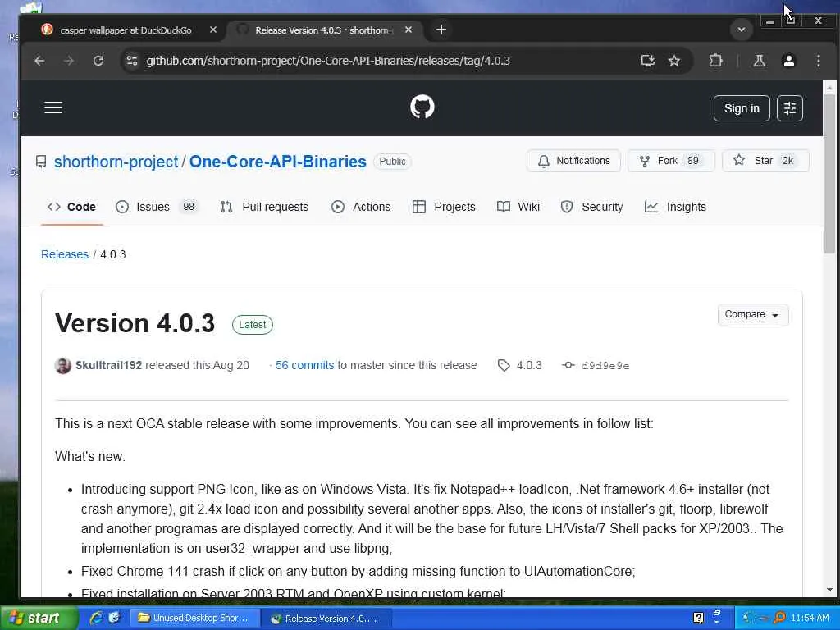Image resolution: width=840 pixels, height=630 pixels.
Task: Open the Extensions puzzle icon
Action: (715, 61)
